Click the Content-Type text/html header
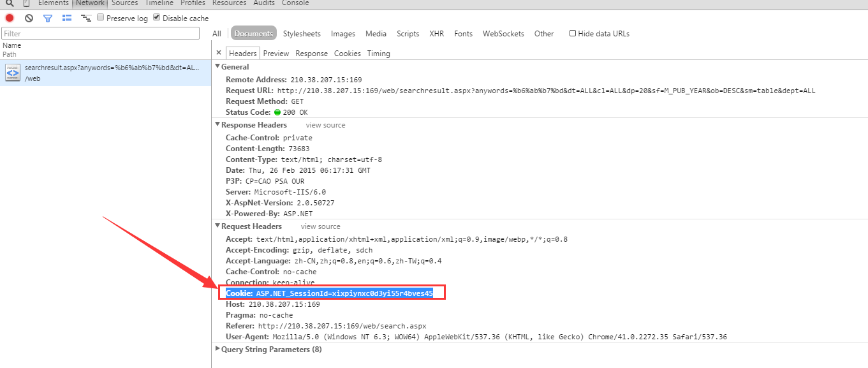868x368 pixels. pos(304,159)
